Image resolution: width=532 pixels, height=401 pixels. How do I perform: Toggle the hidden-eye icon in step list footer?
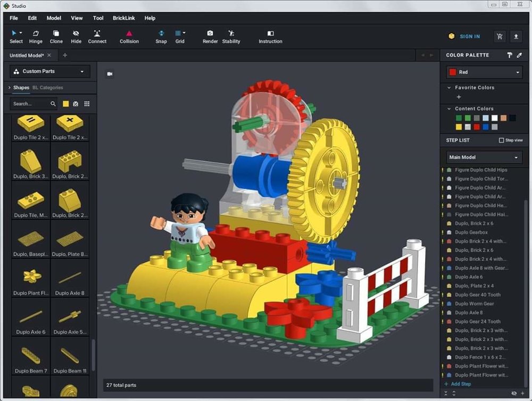tap(514, 394)
